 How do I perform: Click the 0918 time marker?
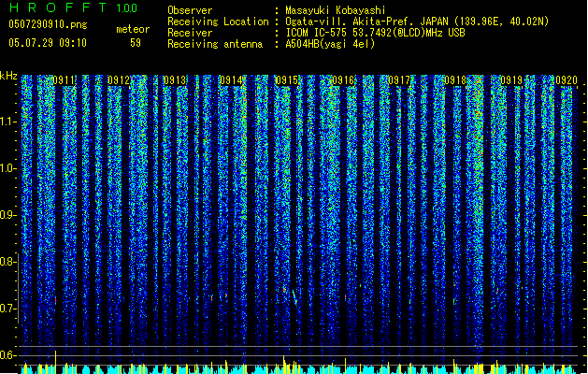tap(455, 80)
